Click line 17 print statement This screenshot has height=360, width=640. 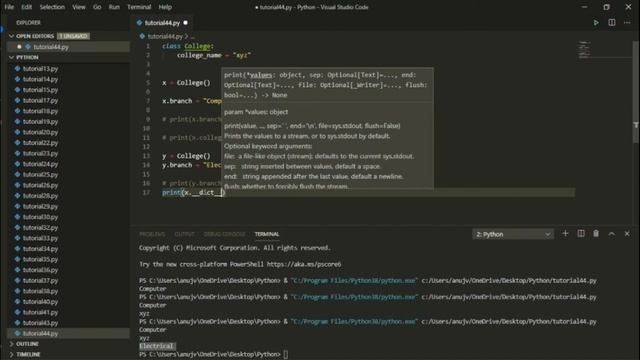point(194,192)
